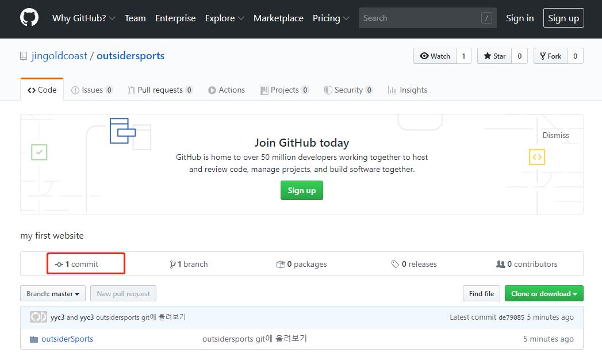Click the yyc3 avatar in latest commit row
The height and width of the screenshot is (364, 602).
coord(39,317)
